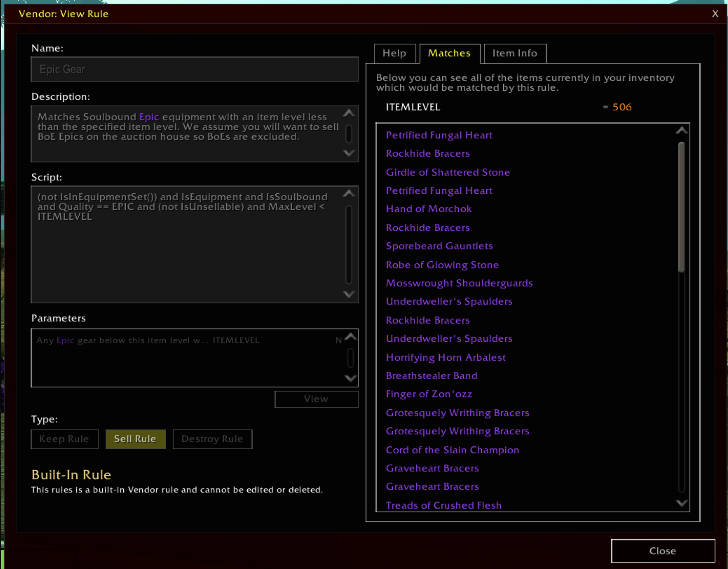Click the up arrow in Parameters list
The image size is (728, 569).
350,336
